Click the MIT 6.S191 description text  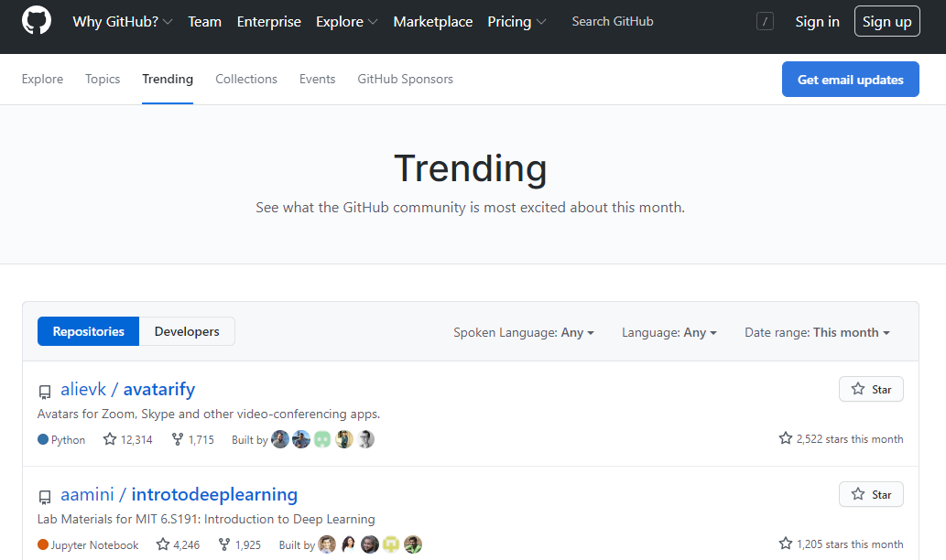click(x=206, y=519)
